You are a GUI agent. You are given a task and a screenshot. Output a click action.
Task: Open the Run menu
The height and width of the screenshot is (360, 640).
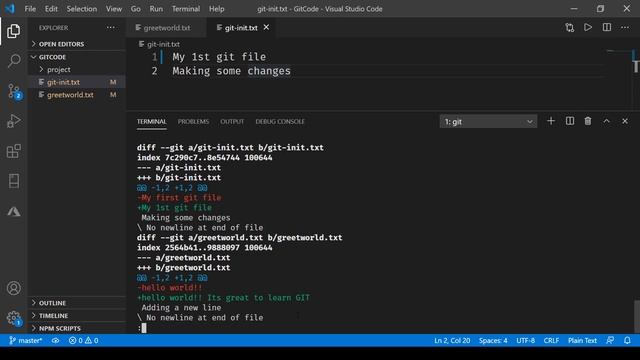point(156,9)
